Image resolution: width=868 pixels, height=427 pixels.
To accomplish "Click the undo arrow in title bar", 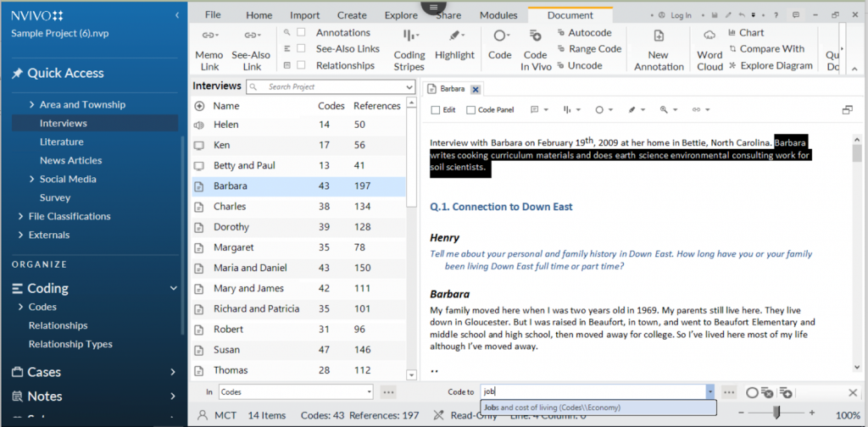I will pos(741,15).
